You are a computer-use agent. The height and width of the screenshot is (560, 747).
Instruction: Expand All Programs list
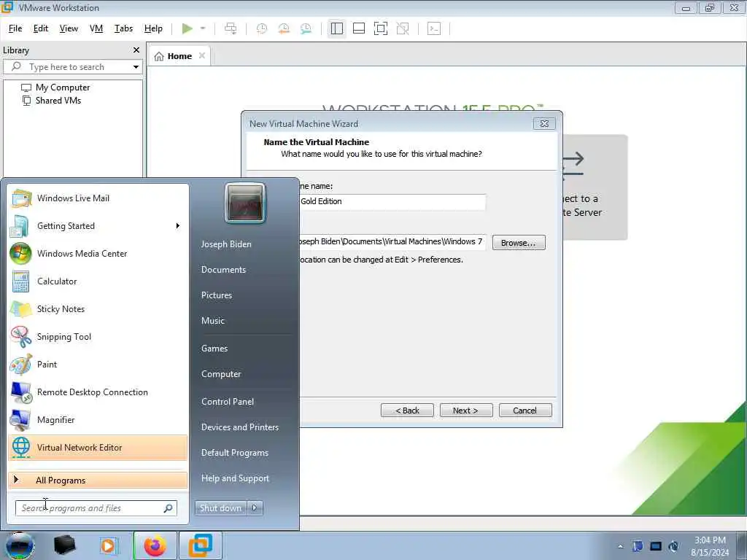(98, 480)
